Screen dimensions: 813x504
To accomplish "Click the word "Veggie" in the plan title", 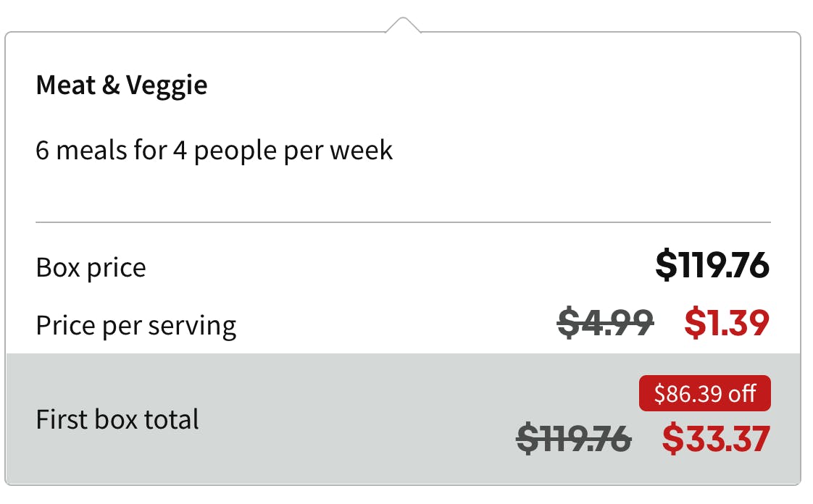I will (167, 86).
